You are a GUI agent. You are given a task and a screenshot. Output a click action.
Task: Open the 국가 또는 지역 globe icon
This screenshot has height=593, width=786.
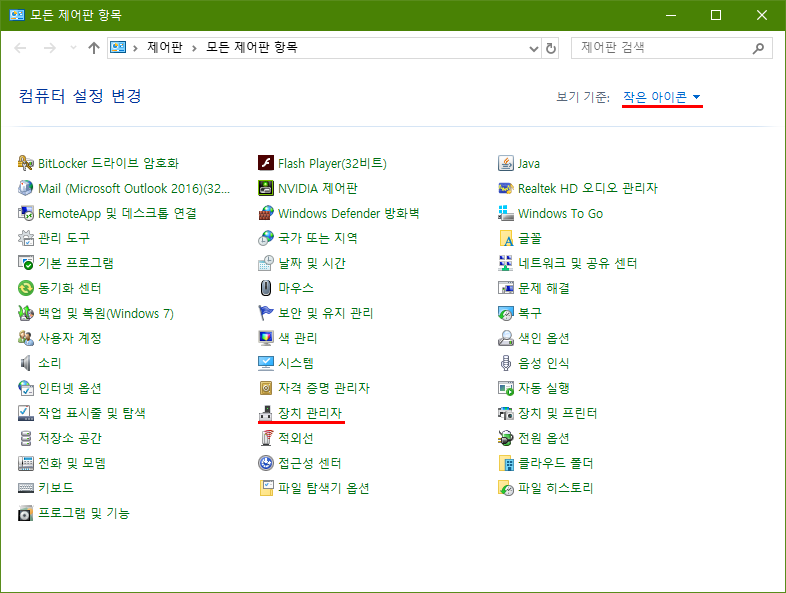pos(266,238)
